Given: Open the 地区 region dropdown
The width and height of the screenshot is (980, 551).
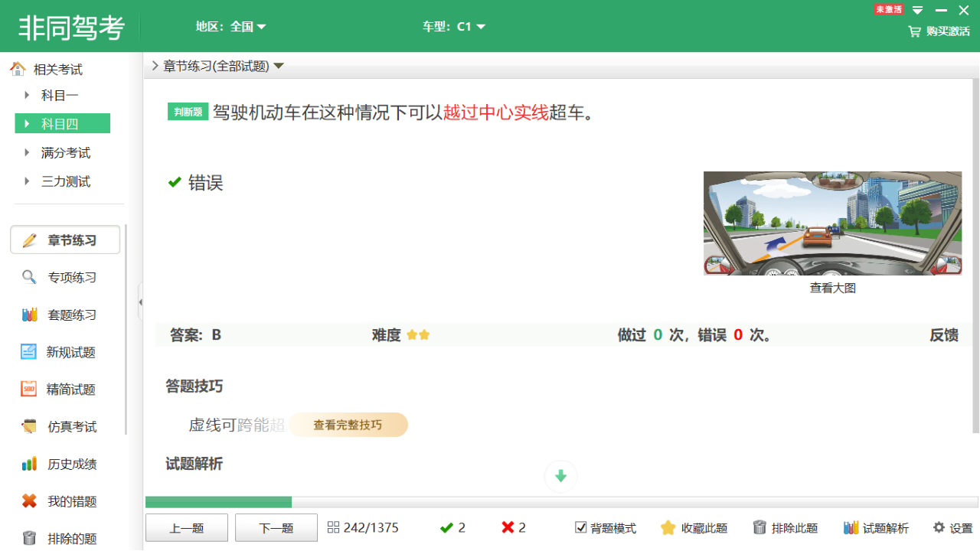Looking at the screenshot, I should coord(230,25).
